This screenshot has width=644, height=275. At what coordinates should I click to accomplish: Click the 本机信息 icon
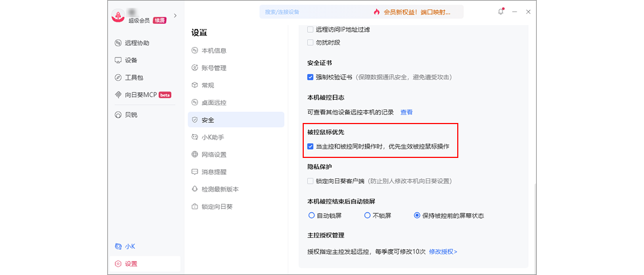tap(195, 50)
